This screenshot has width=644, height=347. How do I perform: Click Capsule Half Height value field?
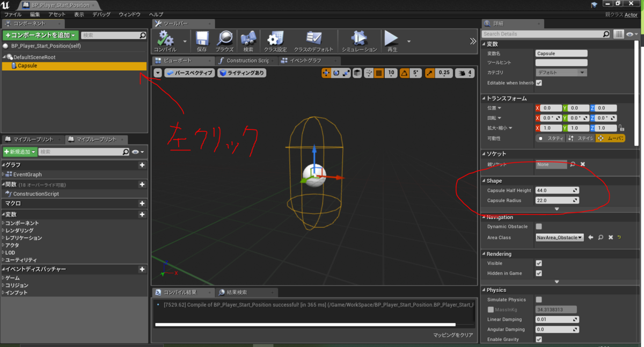click(x=557, y=190)
